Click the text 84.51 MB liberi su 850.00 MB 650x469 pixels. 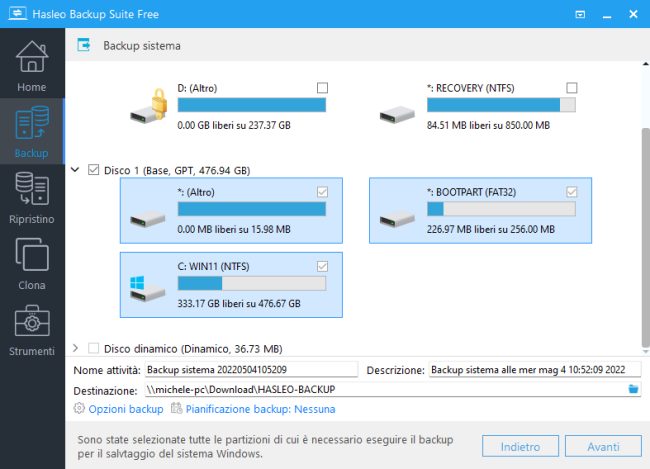(x=488, y=125)
